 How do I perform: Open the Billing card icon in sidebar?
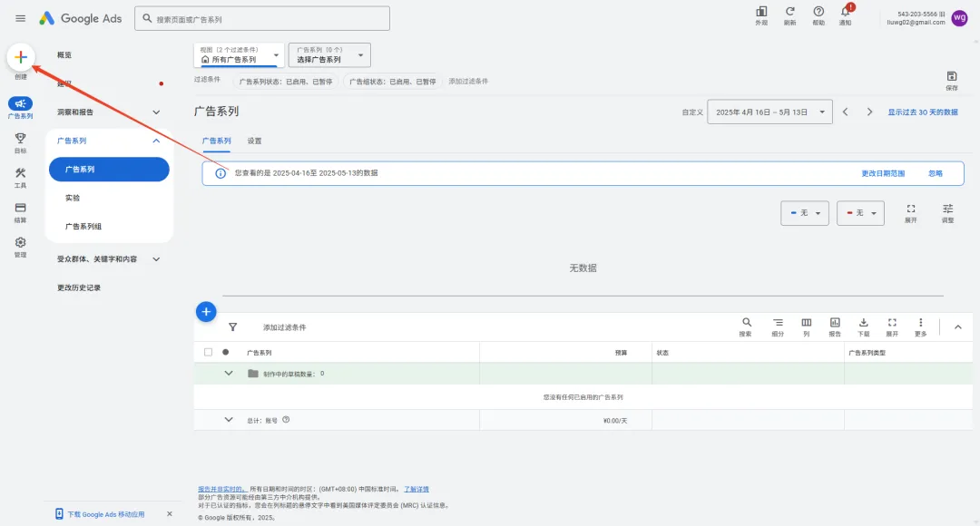[x=20, y=209]
